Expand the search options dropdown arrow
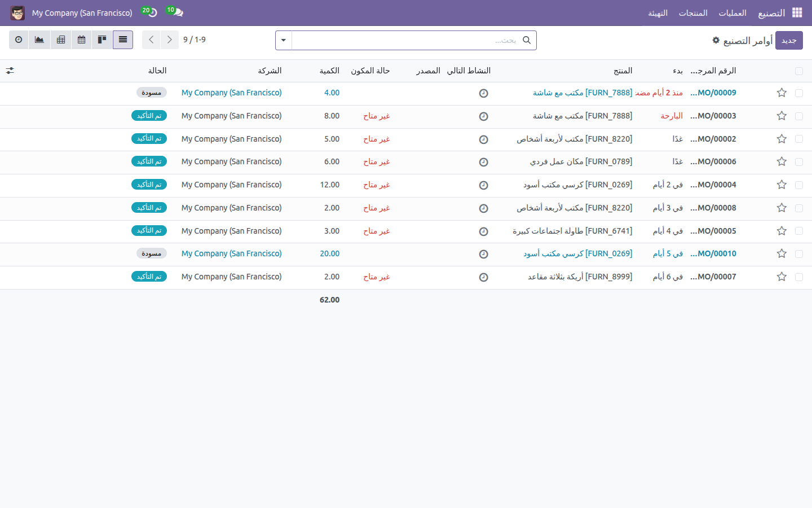The height and width of the screenshot is (508, 812). click(284, 40)
